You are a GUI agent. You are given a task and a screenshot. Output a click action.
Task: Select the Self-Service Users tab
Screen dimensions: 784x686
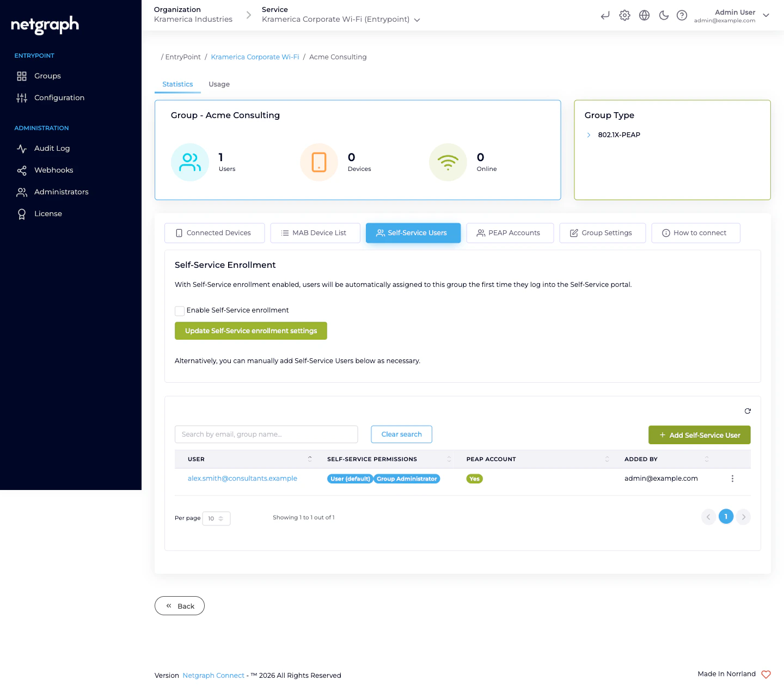(x=413, y=233)
